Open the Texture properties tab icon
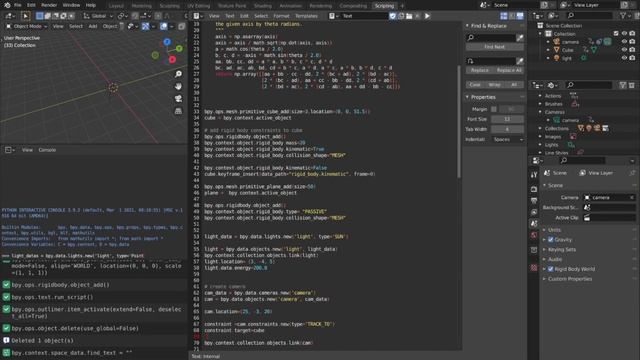640x360 pixels. point(534,268)
